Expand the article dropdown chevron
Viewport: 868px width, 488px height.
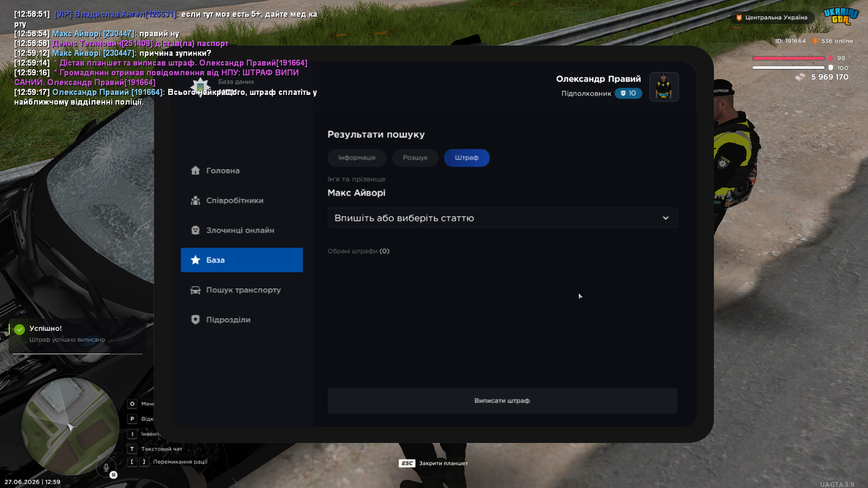[665, 218]
